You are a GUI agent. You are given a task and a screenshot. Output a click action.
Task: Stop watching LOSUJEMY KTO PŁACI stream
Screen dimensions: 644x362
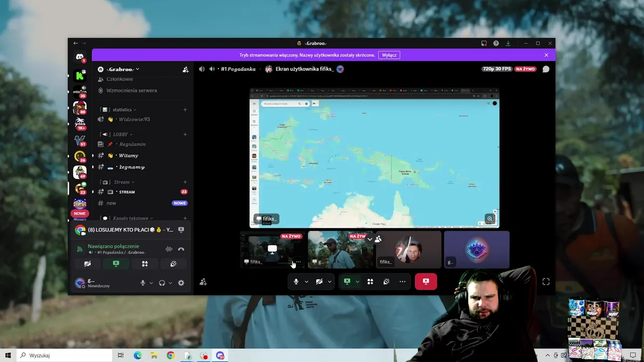[181, 230]
